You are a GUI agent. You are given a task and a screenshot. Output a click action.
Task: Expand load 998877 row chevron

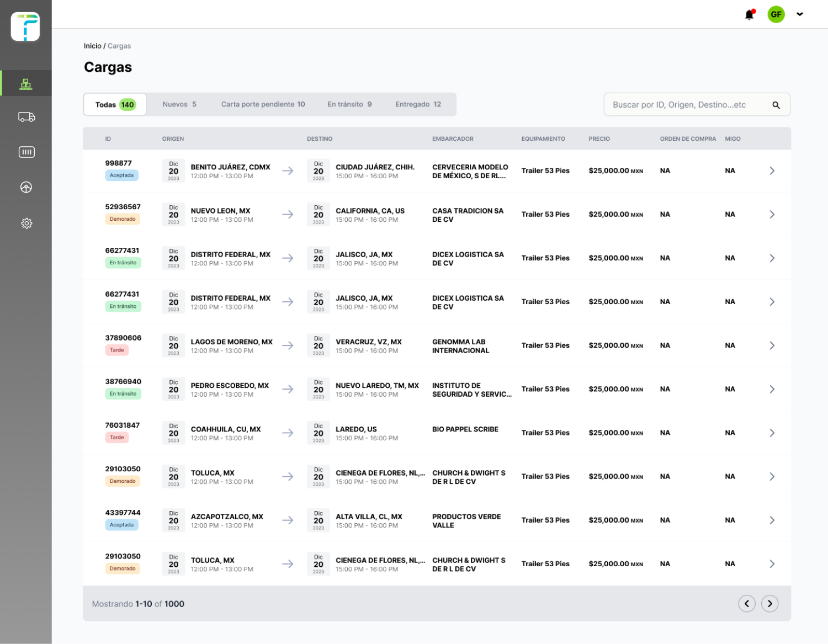(772, 171)
